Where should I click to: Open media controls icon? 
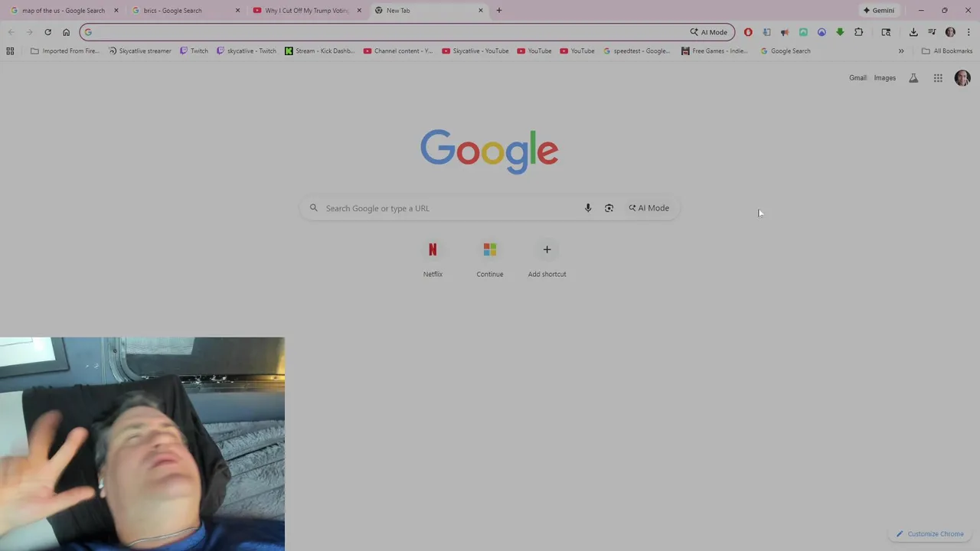tap(932, 32)
